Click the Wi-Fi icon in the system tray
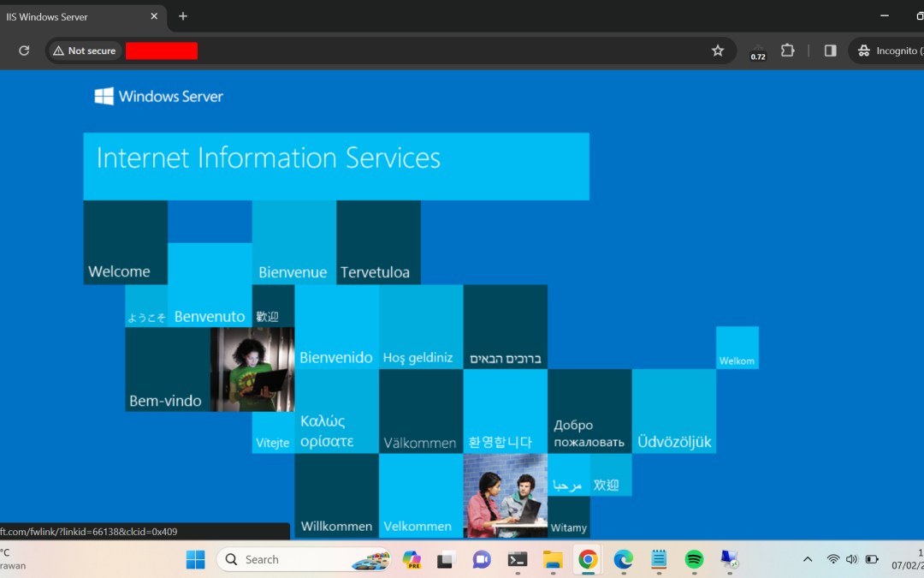This screenshot has width=924, height=578. tap(833, 559)
